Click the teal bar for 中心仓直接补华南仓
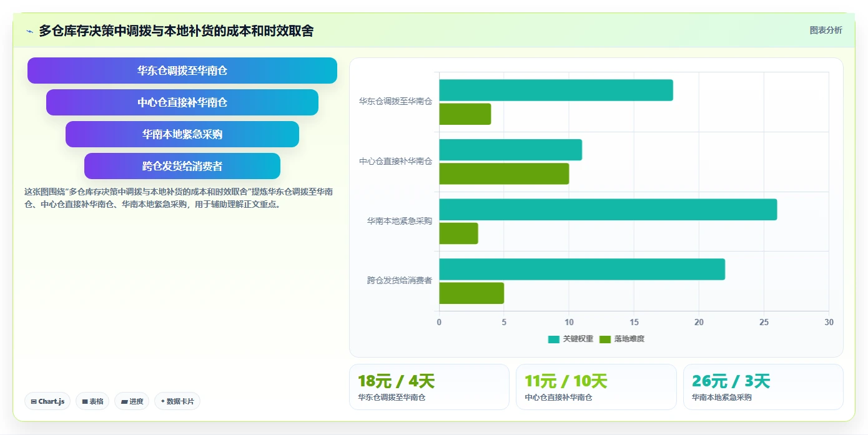Viewport: 868px width, 435px height. [510, 150]
